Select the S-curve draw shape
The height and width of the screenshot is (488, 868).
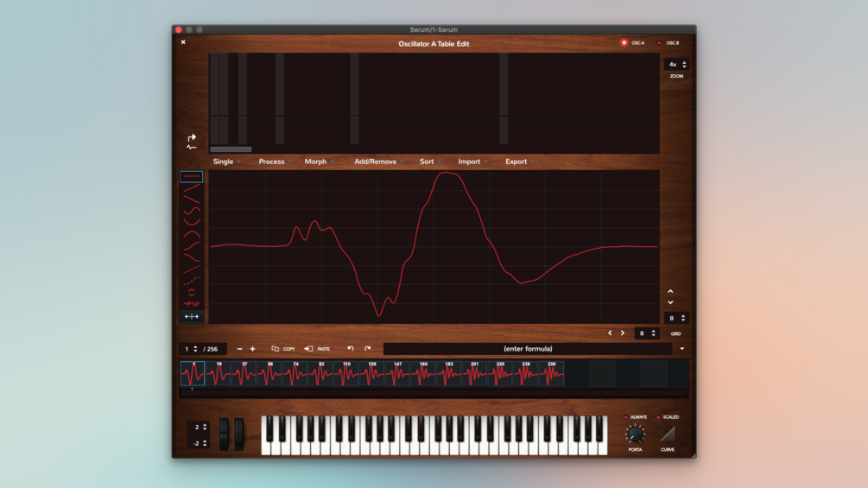[x=192, y=212]
